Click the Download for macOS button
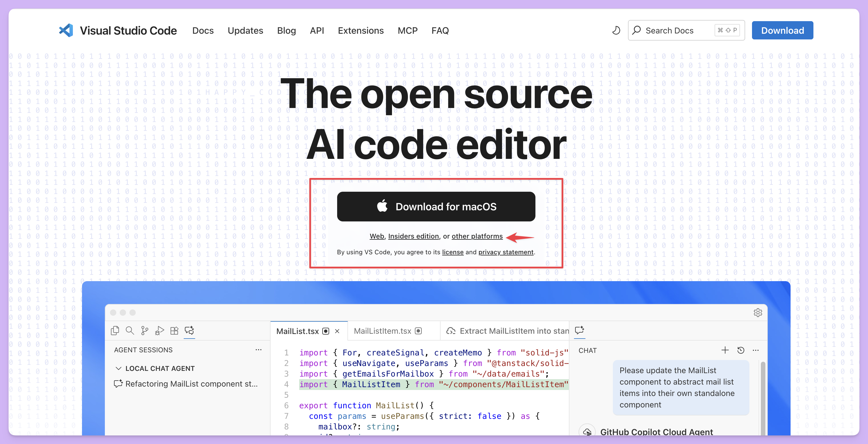Image resolution: width=868 pixels, height=444 pixels. tap(436, 207)
